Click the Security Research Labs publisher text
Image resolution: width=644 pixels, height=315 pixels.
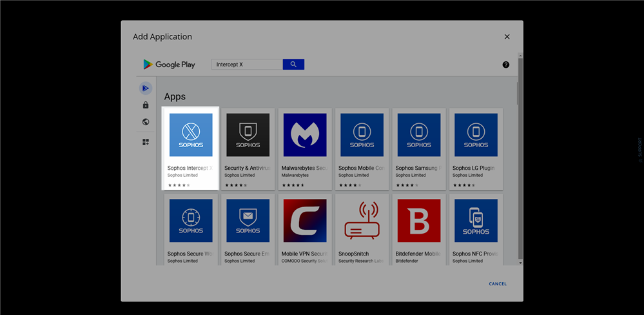click(x=361, y=261)
